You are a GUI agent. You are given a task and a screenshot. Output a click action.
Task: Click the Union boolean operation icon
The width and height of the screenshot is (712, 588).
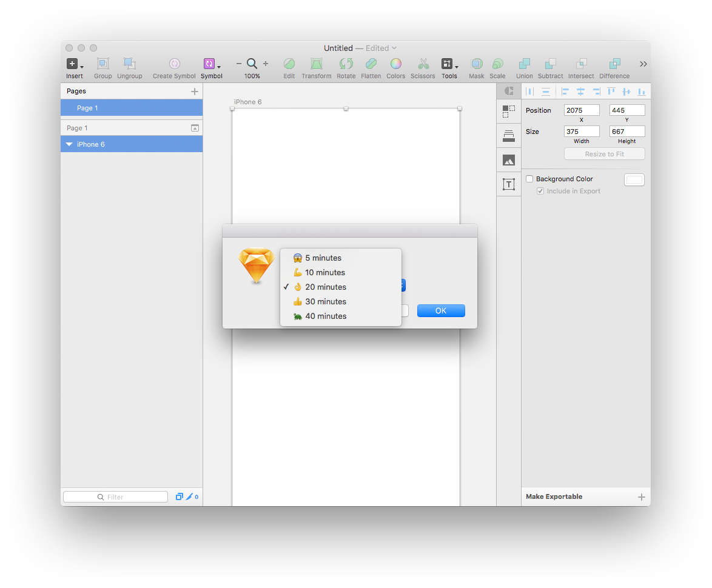coord(524,64)
